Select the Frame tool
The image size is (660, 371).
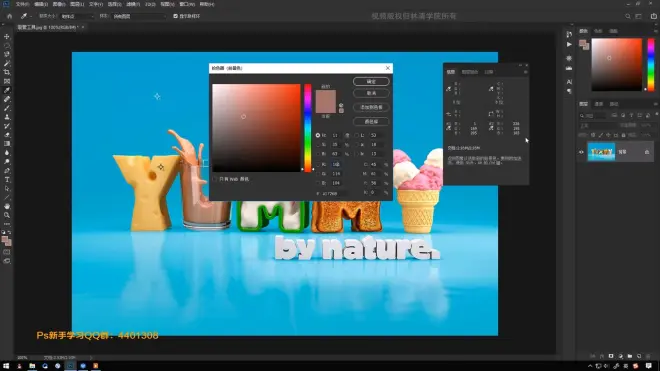tap(7, 81)
